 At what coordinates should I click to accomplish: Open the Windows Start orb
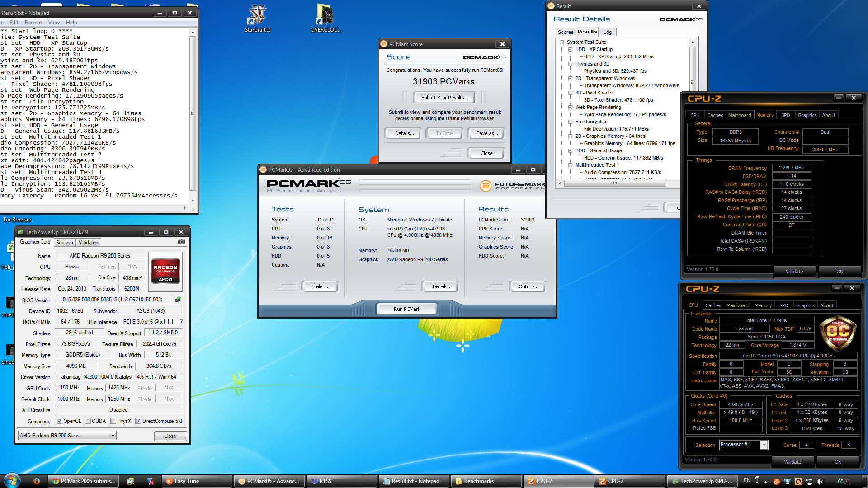click(12, 481)
